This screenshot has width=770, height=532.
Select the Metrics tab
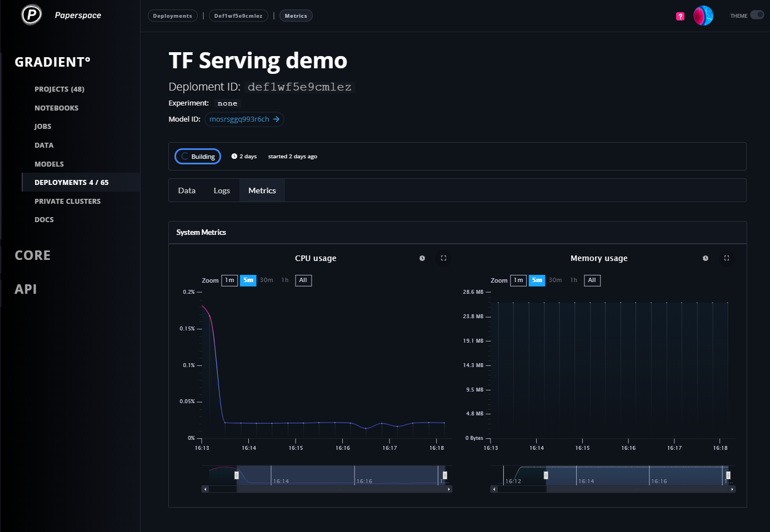tap(262, 190)
